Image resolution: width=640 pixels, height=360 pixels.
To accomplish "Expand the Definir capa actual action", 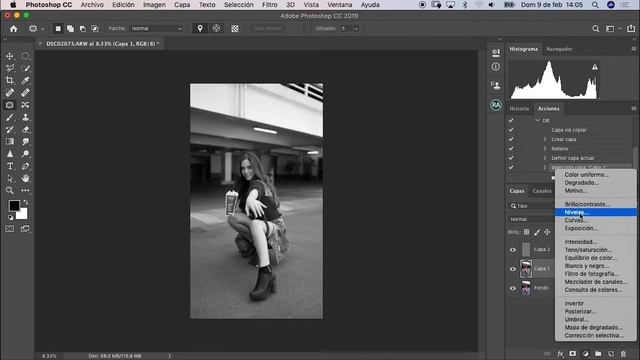I will click(545, 158).
